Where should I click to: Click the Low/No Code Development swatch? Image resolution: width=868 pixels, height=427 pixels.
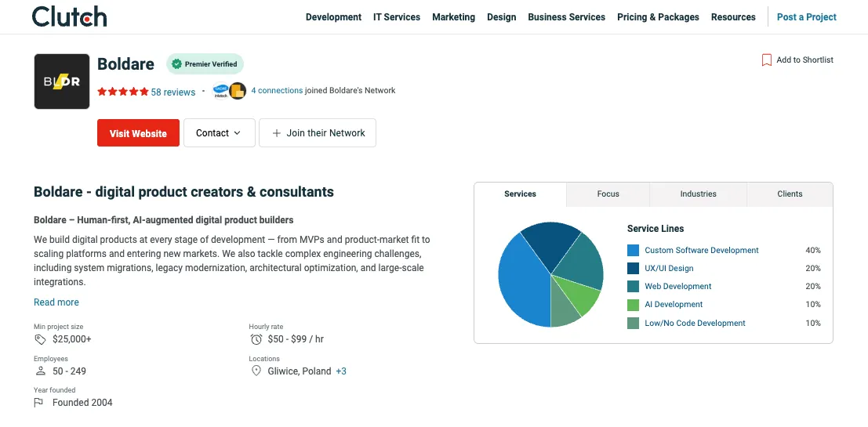click(x=634, y=323)
